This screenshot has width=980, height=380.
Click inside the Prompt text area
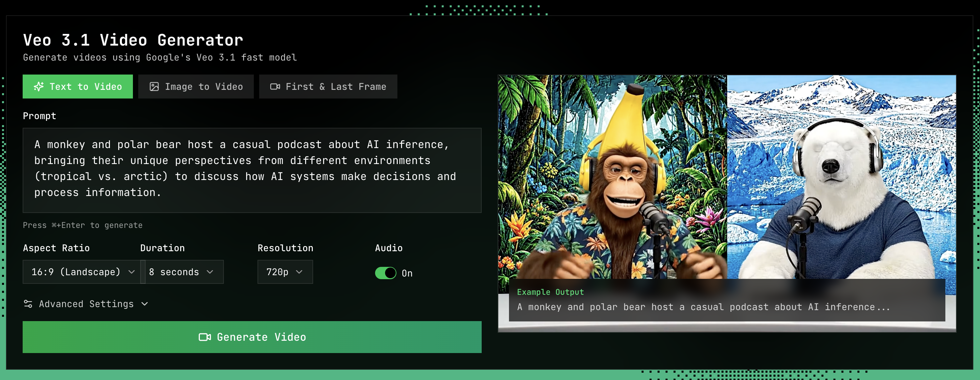[252, 170]
